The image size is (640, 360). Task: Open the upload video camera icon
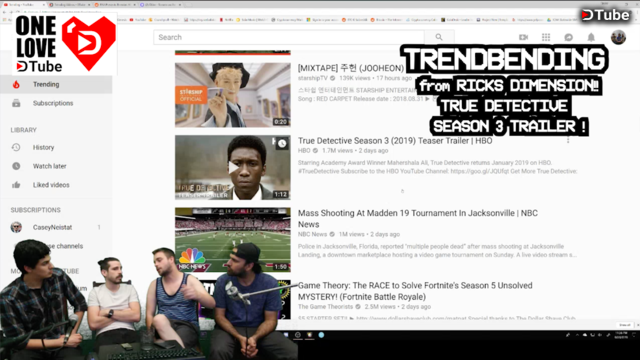click(x=523, y=37)
